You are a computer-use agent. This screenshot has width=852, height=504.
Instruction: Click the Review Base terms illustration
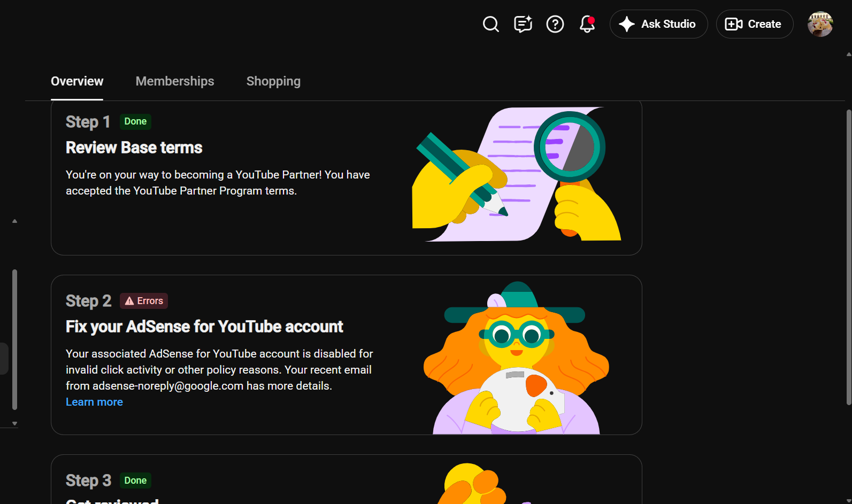coord(516,174)
